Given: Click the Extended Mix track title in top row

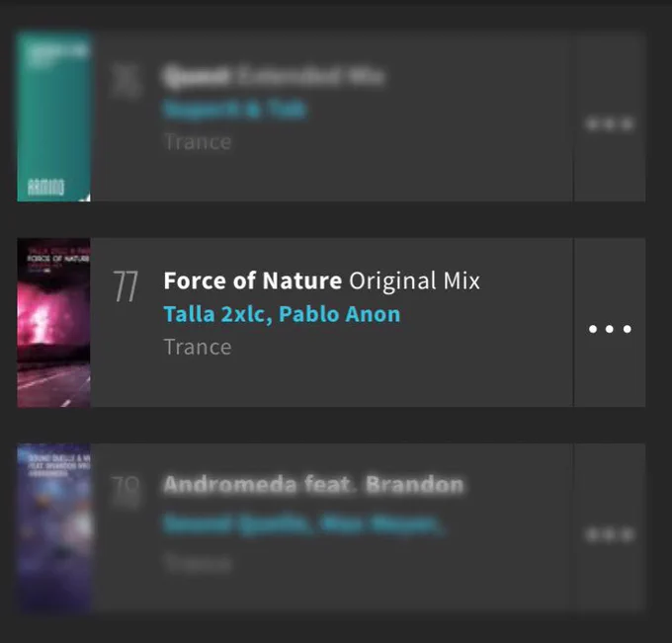Looking at the screenshot, I should pos(274,76).
